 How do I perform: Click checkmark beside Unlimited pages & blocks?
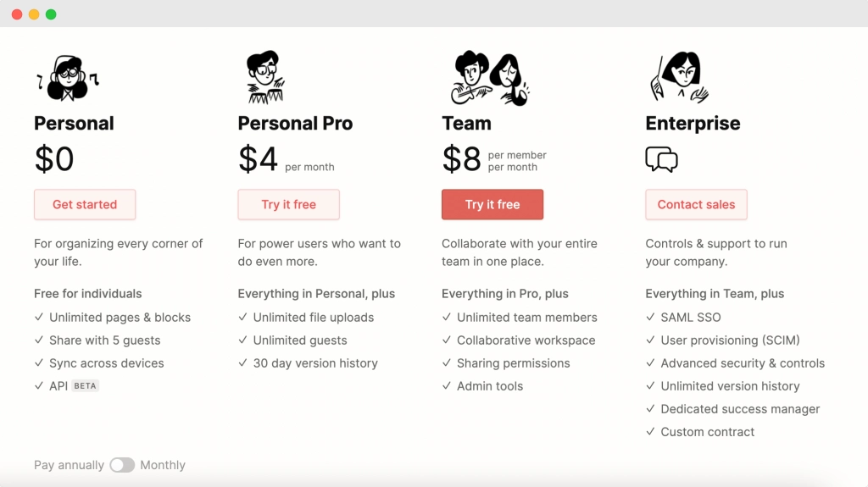[39, 317]
